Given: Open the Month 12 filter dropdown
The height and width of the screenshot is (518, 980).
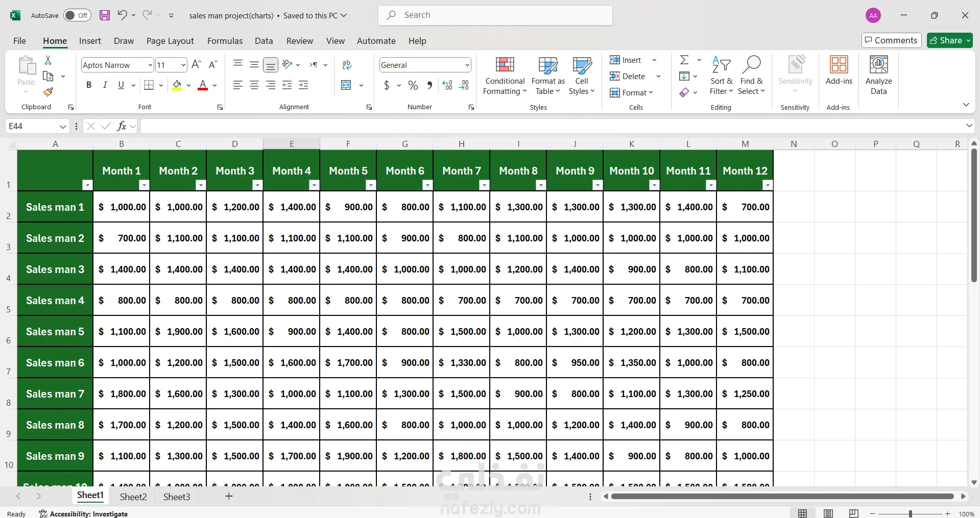Looking at the screenshot, I should pyautogui.click(x=768, y=185).
